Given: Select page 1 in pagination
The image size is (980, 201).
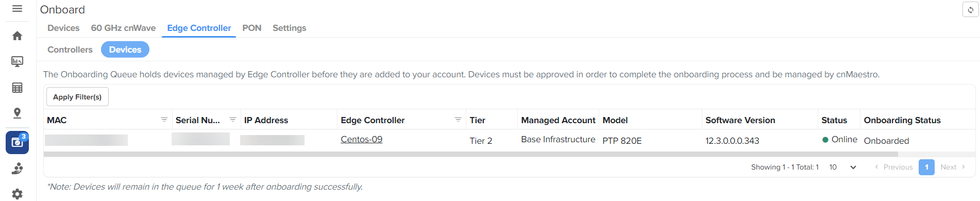Looking at the screenshot, I should tap(926, 167).
